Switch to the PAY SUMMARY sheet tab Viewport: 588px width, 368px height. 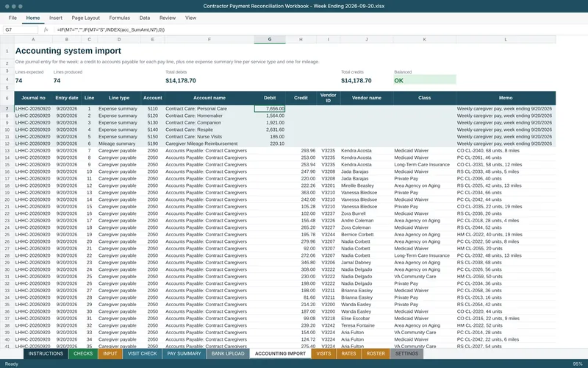pos(184,354)
